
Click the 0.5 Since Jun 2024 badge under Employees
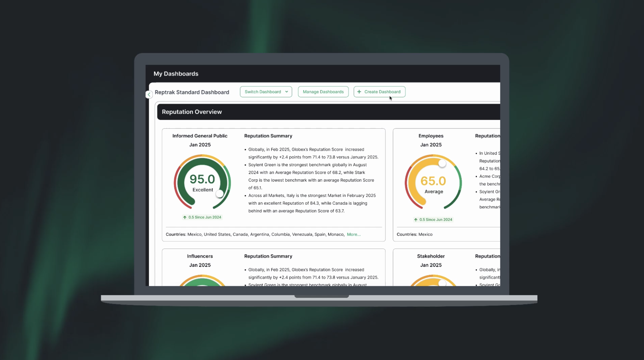433,219
